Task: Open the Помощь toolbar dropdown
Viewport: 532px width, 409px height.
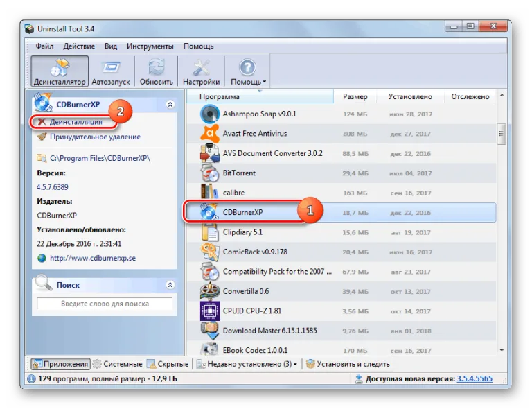Action: tap(248, 71)
